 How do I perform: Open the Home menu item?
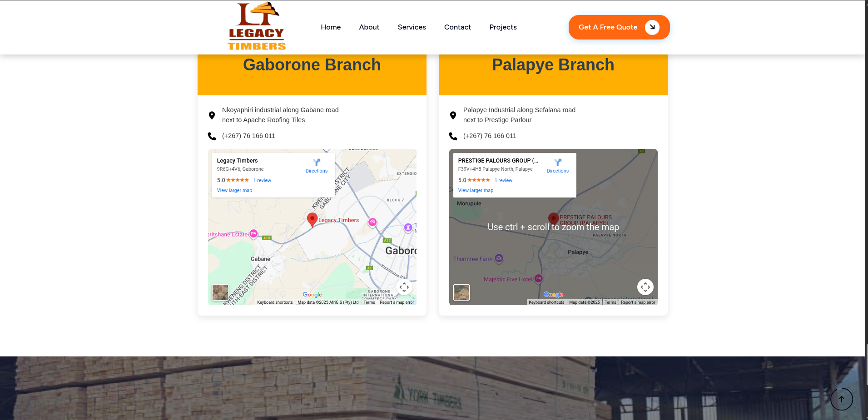331,27
